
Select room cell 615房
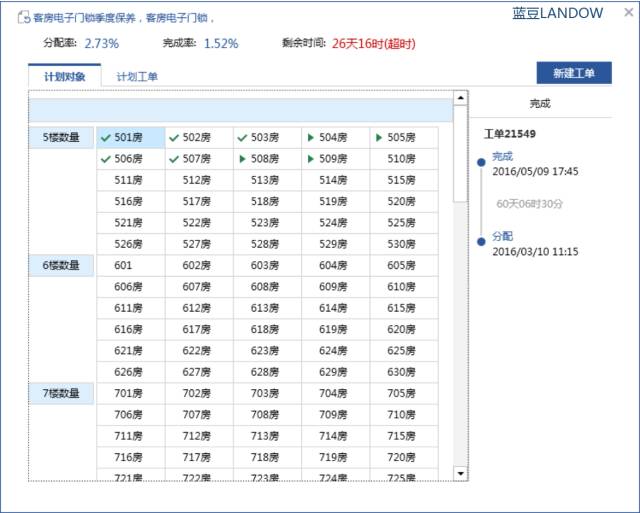coord(404,308)
